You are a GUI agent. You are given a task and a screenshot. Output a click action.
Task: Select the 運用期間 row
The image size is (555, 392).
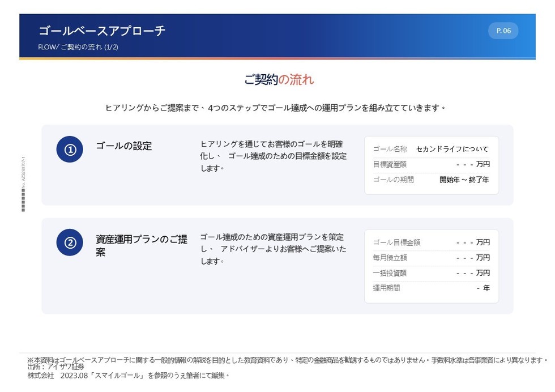click(x=431, y=288)
